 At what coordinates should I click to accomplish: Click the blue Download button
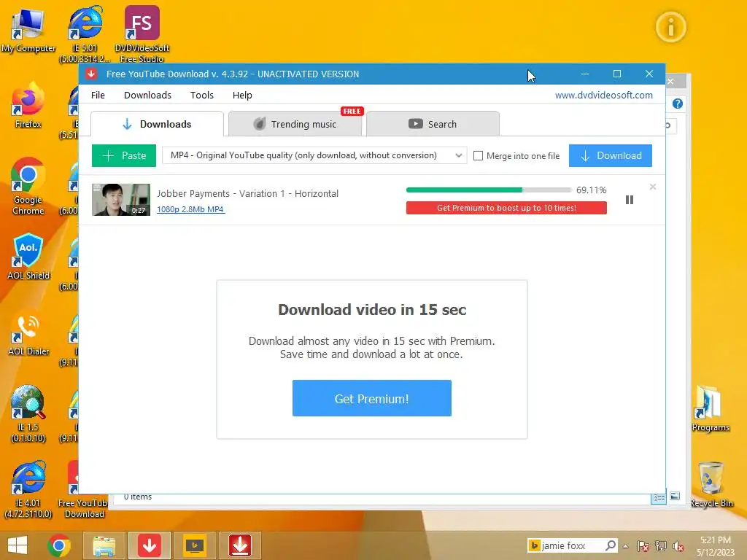[611, 156]
